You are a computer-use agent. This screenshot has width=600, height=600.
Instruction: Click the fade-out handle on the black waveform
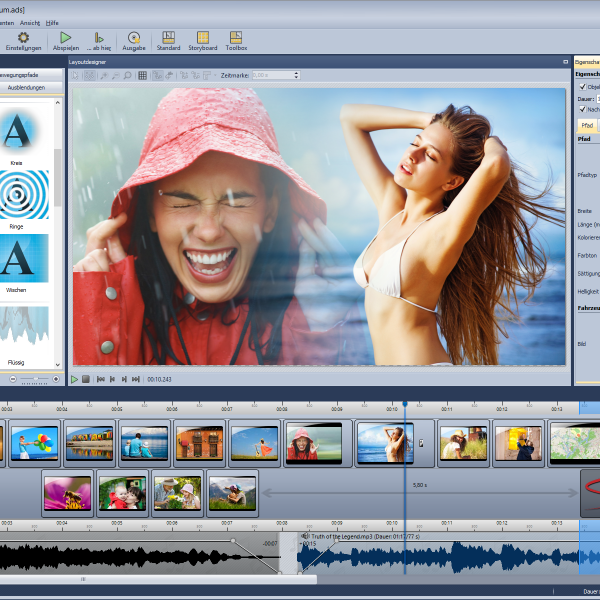[x=233, y=540]
